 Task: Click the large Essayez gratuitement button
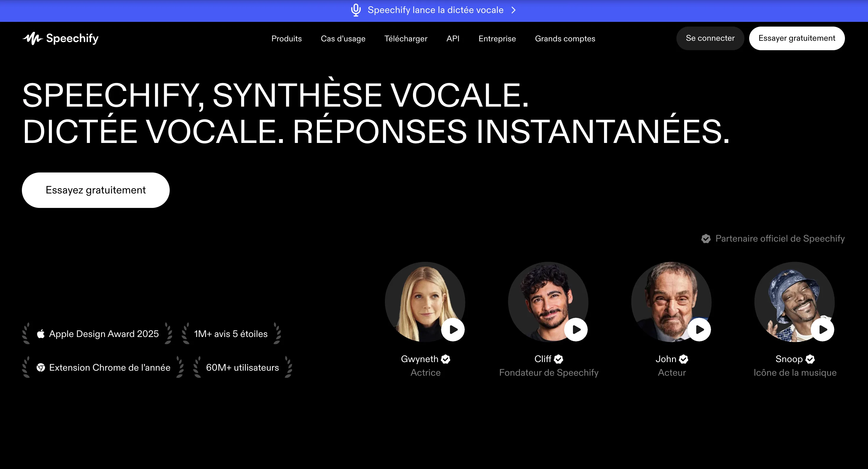point(96,190)
